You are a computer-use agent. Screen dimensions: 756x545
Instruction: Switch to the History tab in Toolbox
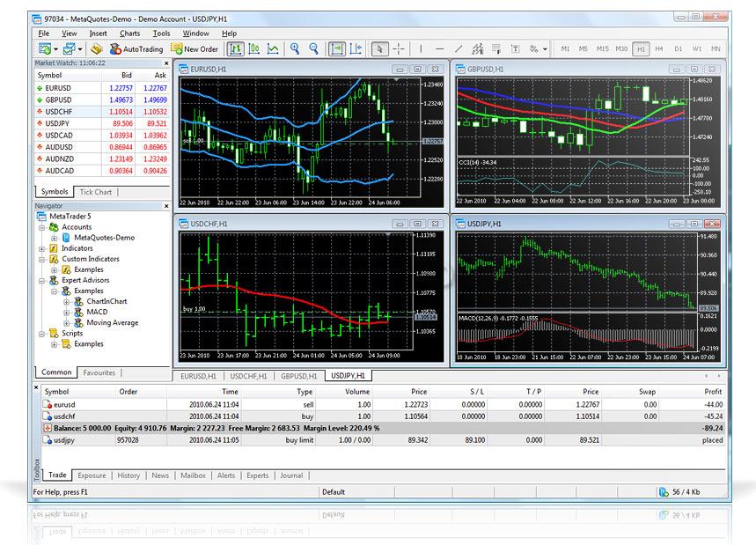point(128,475)
